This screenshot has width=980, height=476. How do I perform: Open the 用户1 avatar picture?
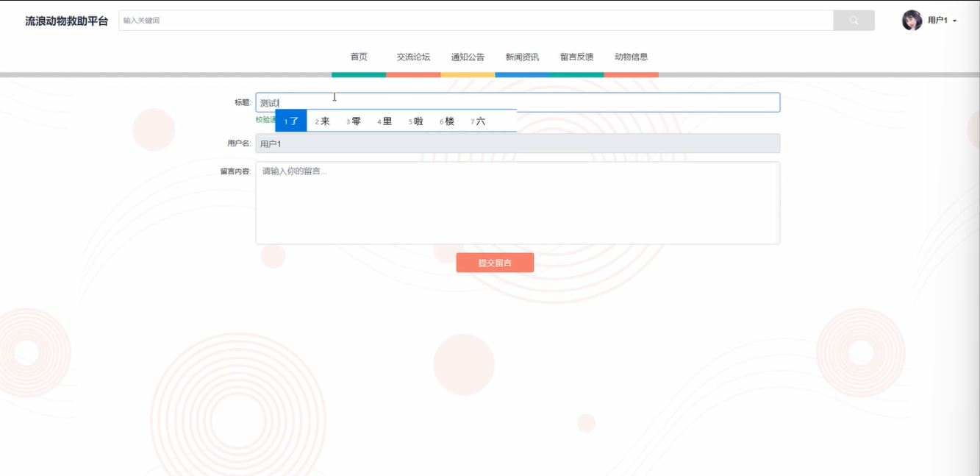912,21
